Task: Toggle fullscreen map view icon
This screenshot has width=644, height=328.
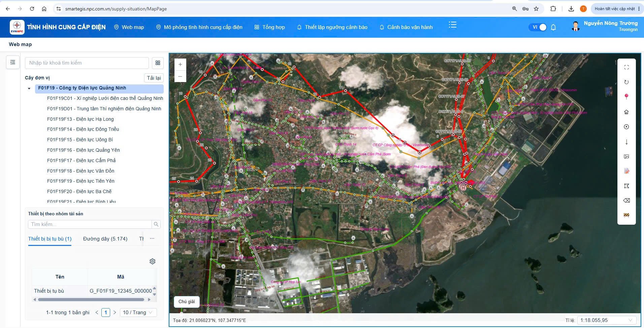Action: pyautogui.click(x=626, y=67)
